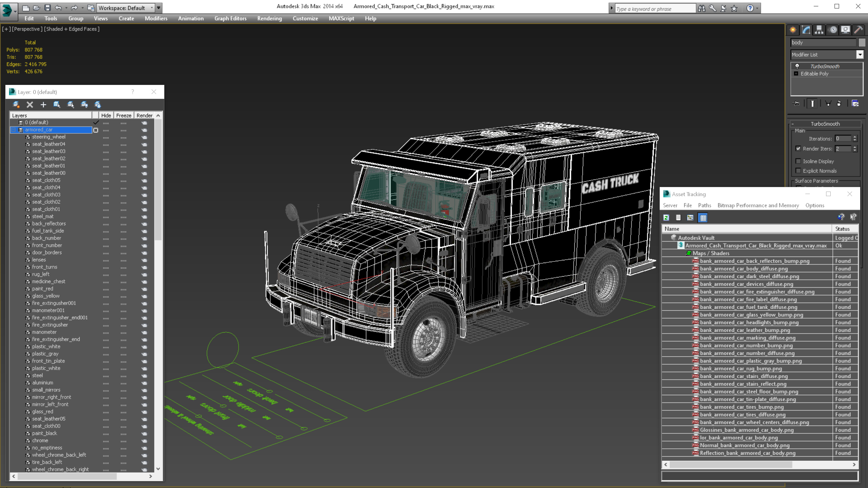Toggle Show End Result icon in modifier stack
Screen dimensions: 868x488
pyautogui.click(x=813, y=103)
